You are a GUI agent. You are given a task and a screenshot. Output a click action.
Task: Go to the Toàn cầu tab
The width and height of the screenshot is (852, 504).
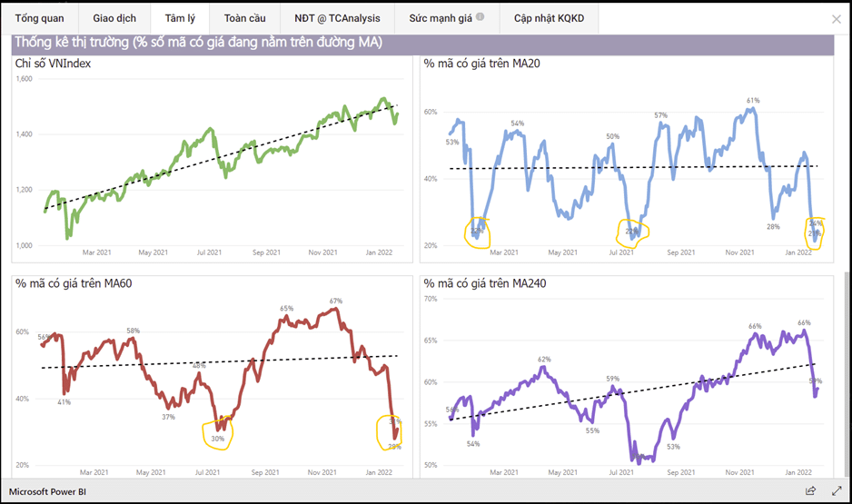coord(244,18)
